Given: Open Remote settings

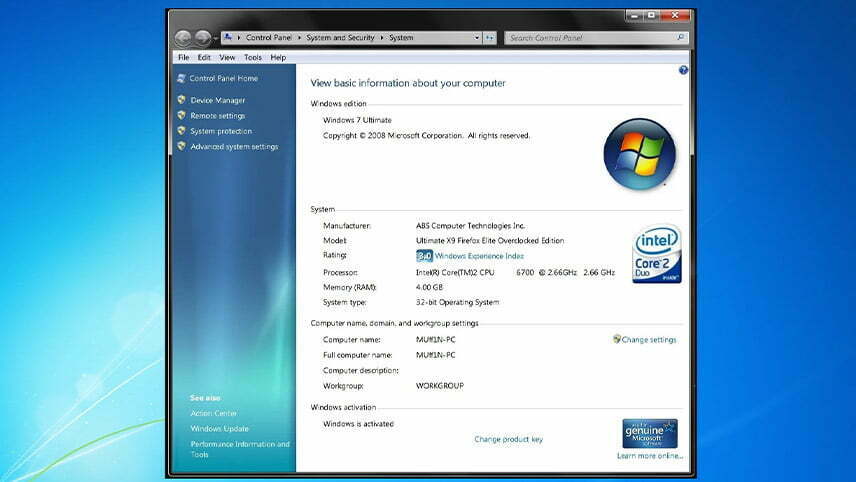Looking at the screenshot, I should [218, 116].
